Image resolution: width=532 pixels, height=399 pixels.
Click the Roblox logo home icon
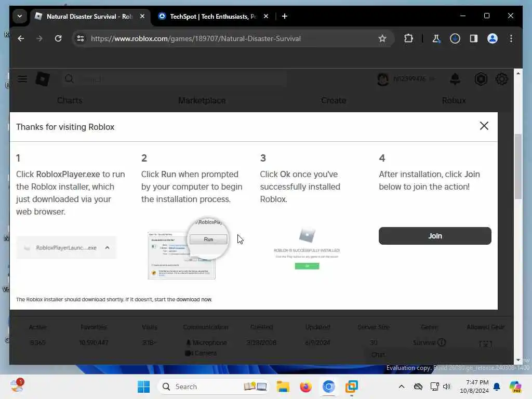(43, 79)
